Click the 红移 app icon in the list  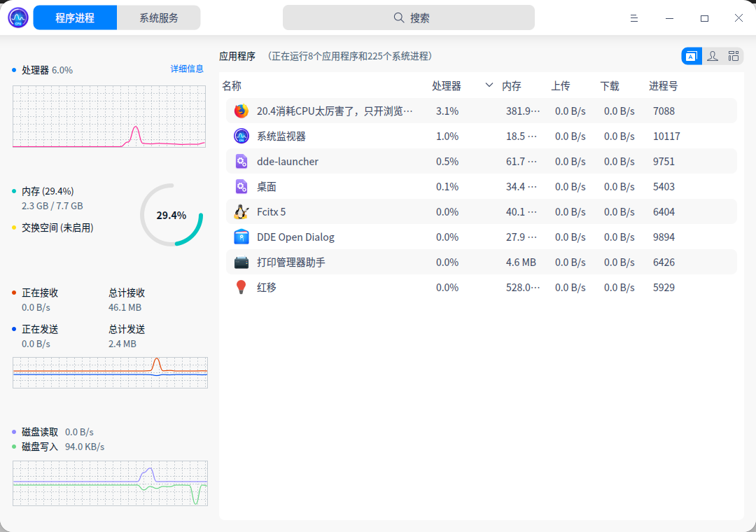tap(241, 287)
